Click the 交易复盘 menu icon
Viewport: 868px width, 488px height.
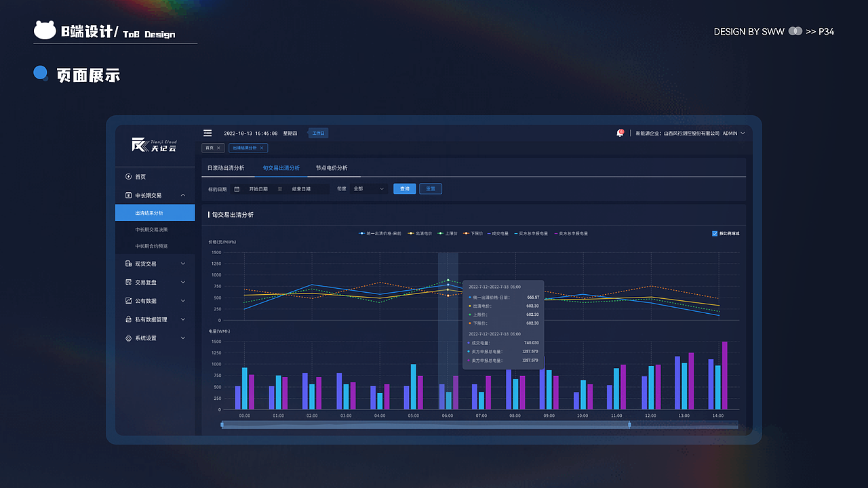(x=129, y=282)
